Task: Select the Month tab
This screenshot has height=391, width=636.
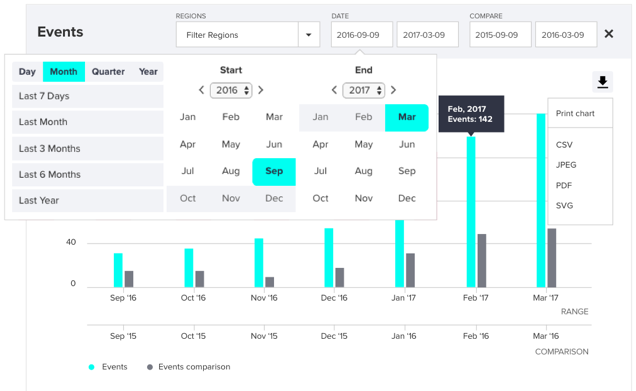Action: (64, 72)
